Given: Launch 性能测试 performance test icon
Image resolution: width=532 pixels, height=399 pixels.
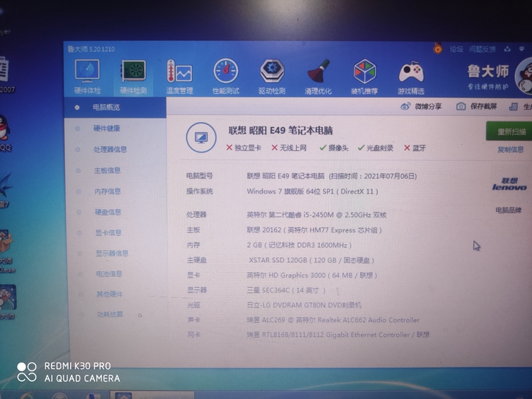Looking at the screenshot, I should tap(226, 76).
